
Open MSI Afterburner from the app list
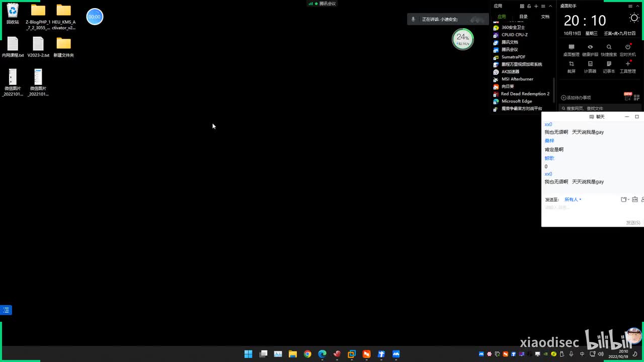513,79
